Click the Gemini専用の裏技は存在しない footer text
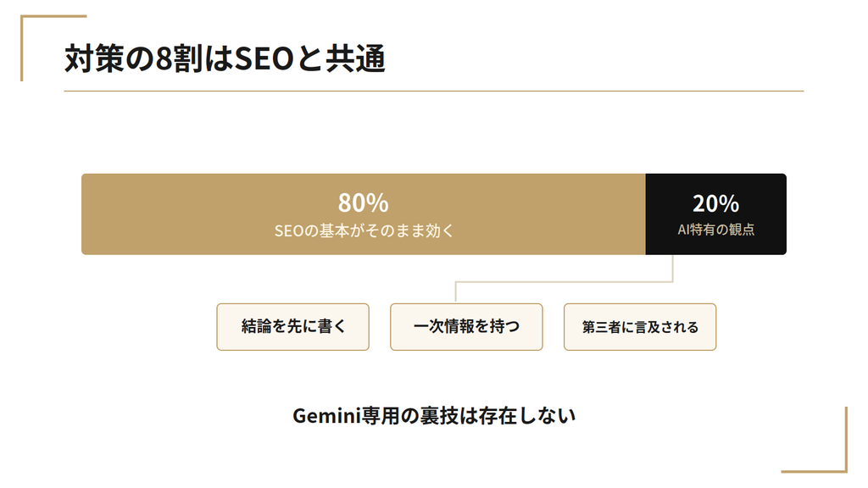The height and width of the screenshot is (488, 868). 434,415
